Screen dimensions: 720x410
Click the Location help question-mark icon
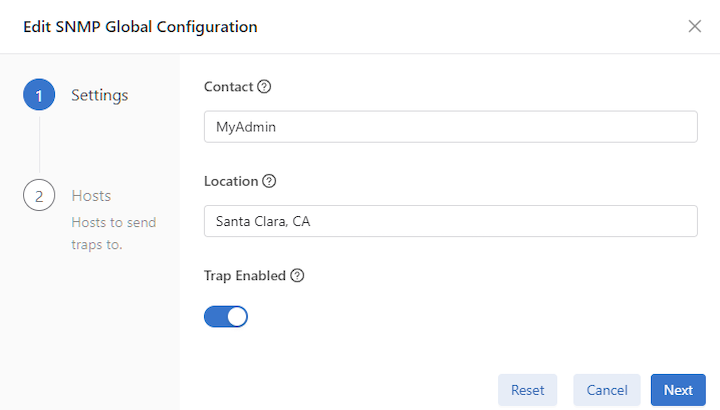point(269,181)
